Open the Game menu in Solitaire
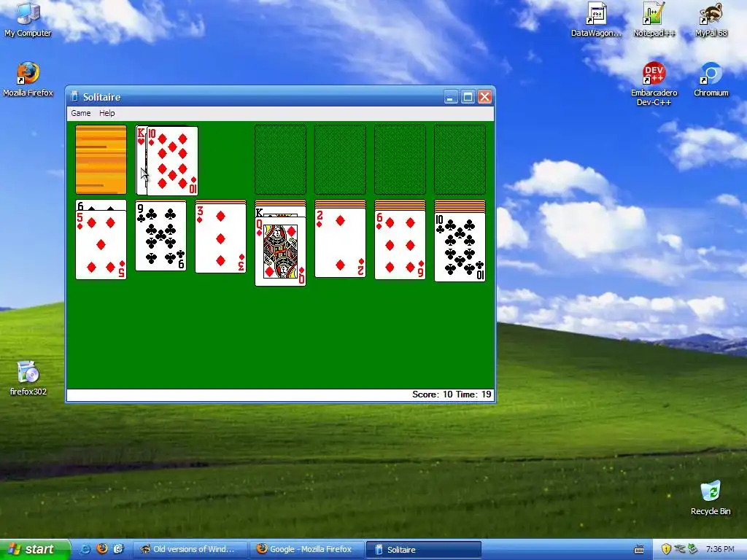The height and width of the screenshot is (560, 747). point(80,113)
